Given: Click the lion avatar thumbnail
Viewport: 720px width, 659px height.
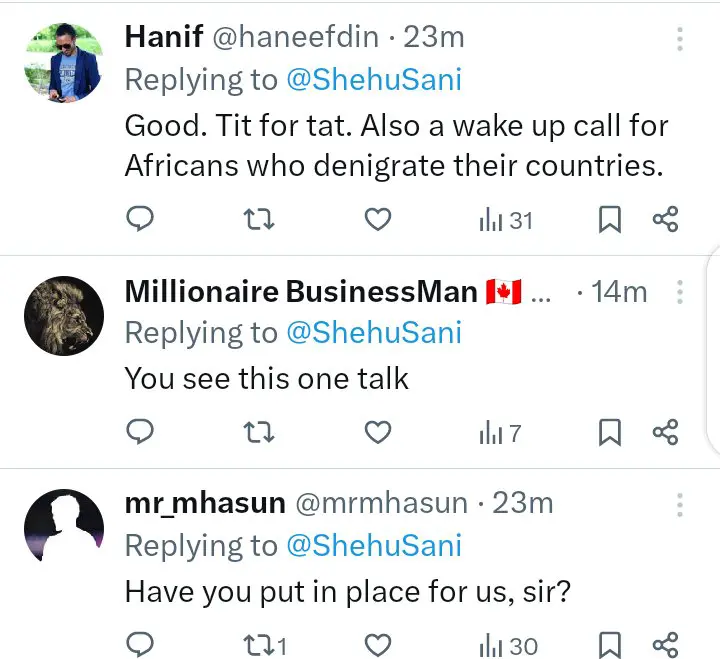Looking at the screenshot, I should 64,314.
